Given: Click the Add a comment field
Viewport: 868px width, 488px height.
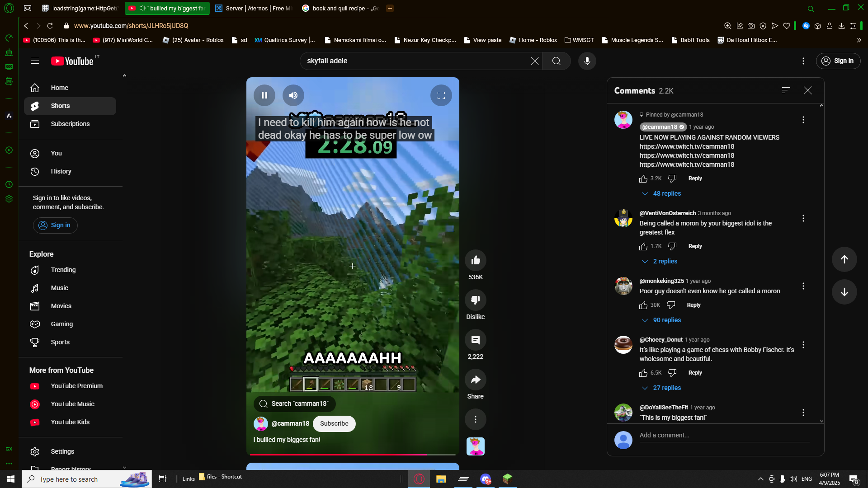Looking at the screenshot, I should [724, 435].
